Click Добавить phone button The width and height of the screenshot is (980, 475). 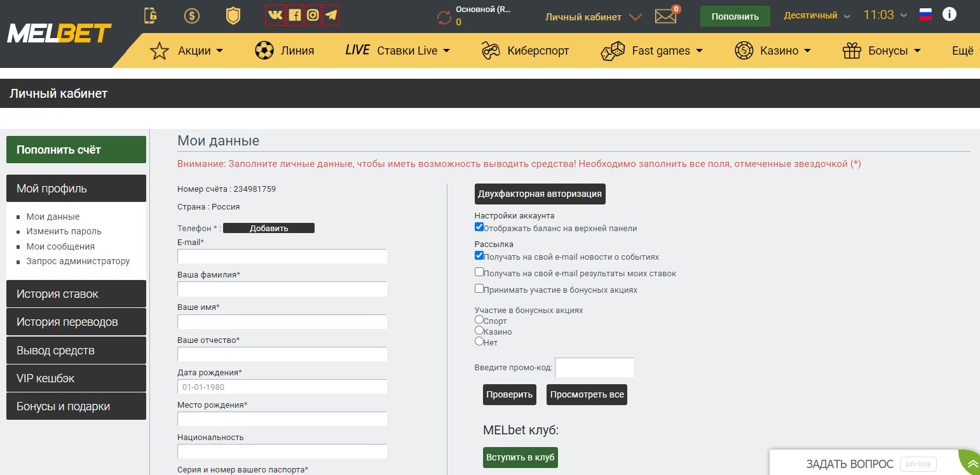pyautogui.click(x=269, y=229)
